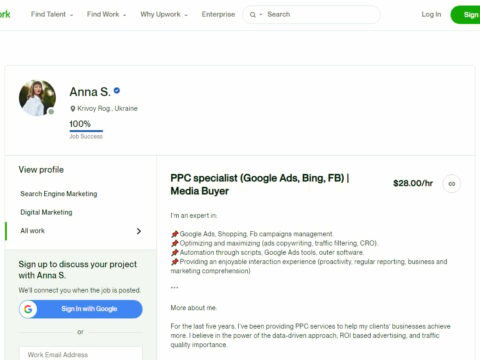Select the All work profile tab

click(x=80, y=231)
